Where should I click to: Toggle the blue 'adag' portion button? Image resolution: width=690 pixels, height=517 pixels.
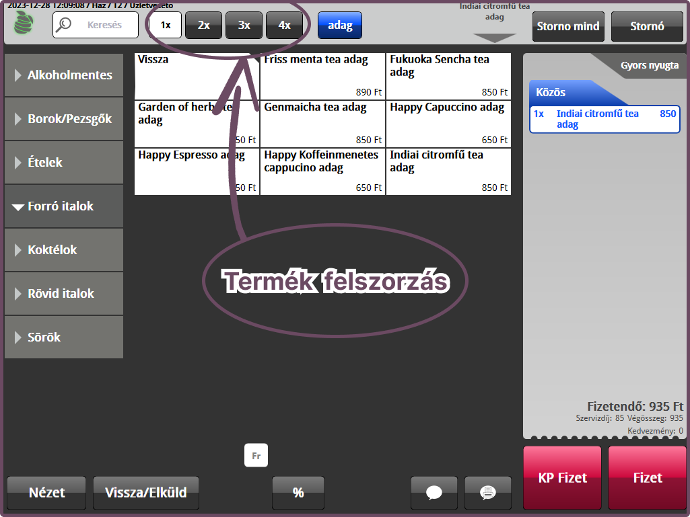tap(340, 25)
